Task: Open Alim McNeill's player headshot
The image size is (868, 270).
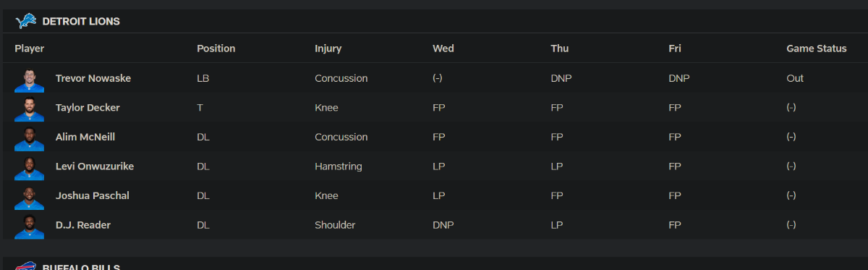Action: (29, 138)
